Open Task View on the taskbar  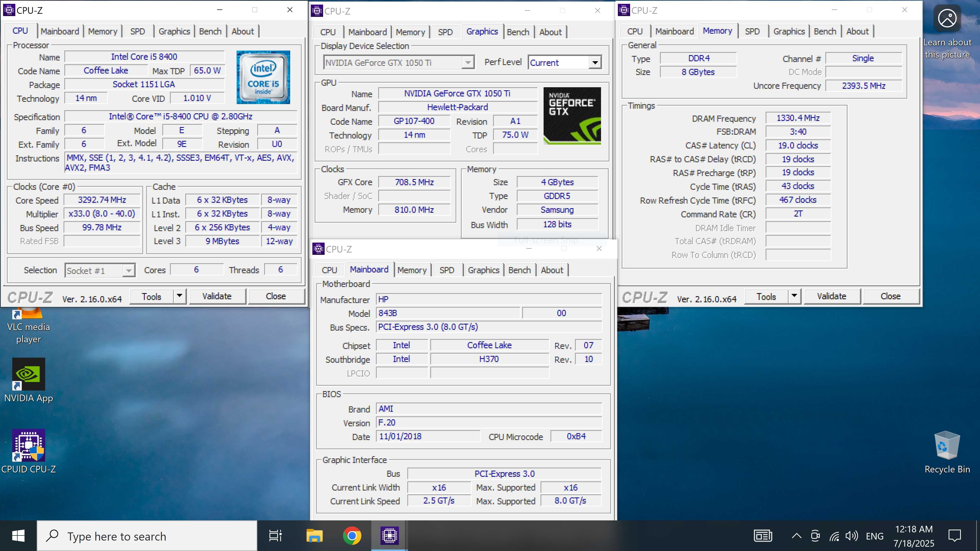tap(275, 536)
